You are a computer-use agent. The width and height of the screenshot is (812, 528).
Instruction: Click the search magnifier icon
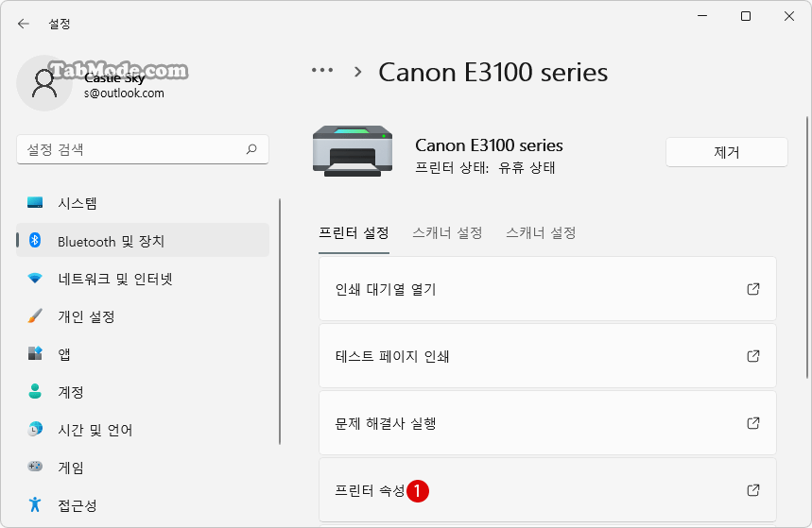[251, 149]
